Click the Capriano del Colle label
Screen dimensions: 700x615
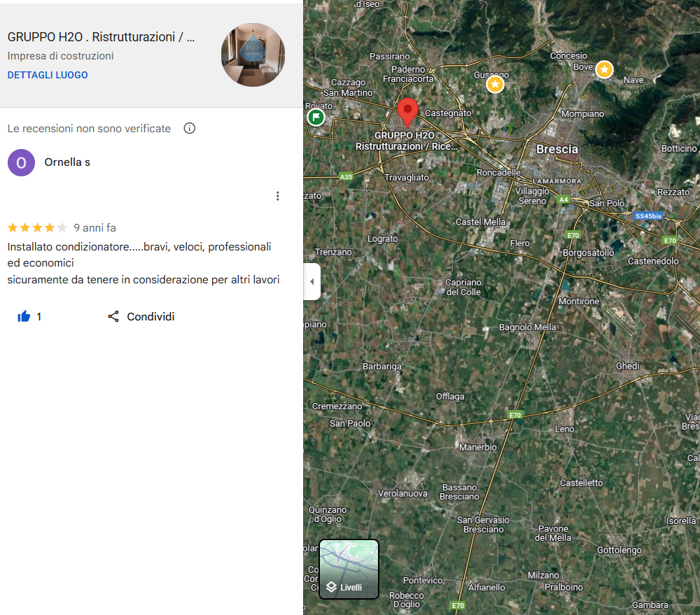(463, 288)
